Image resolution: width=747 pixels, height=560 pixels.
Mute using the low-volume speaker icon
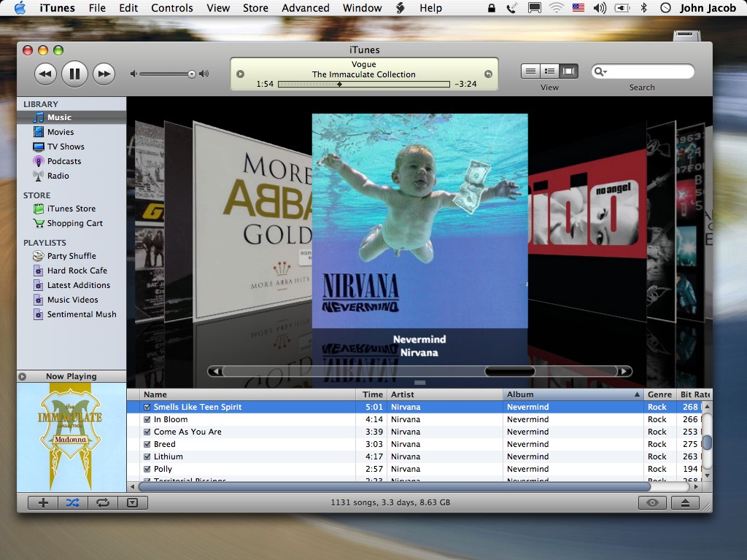click(133, 74)
